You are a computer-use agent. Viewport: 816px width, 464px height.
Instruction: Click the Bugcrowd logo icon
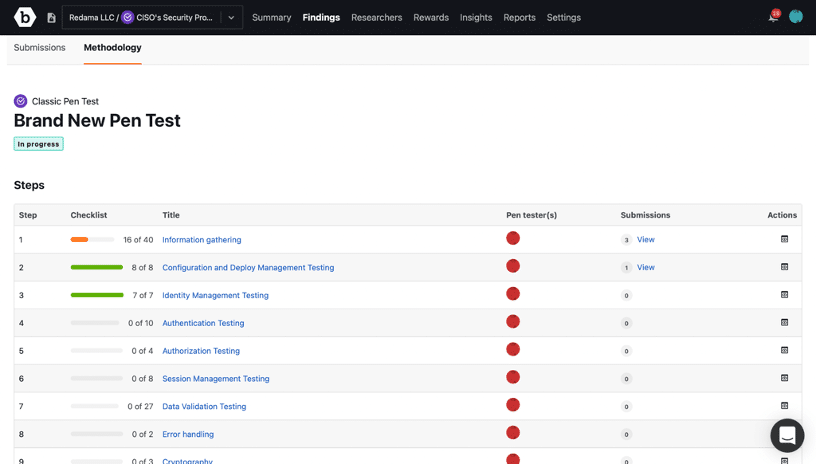click(25, 17)
